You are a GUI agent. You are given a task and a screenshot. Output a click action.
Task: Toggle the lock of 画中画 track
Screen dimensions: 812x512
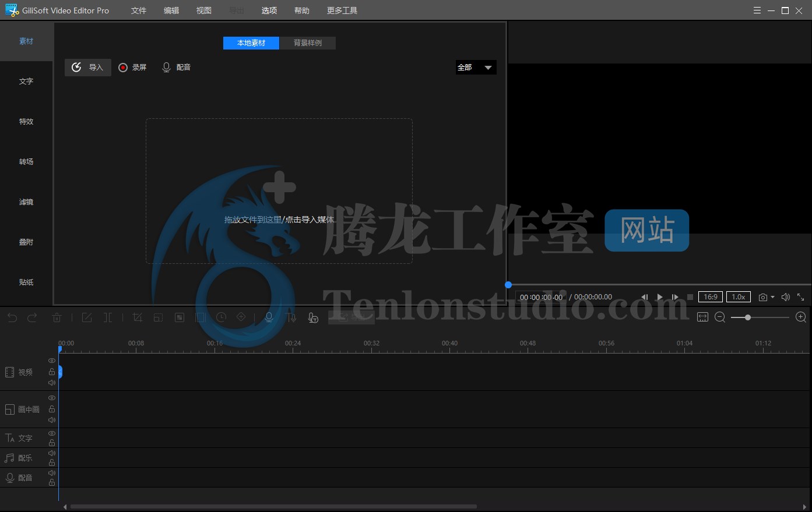pos(52,409)
